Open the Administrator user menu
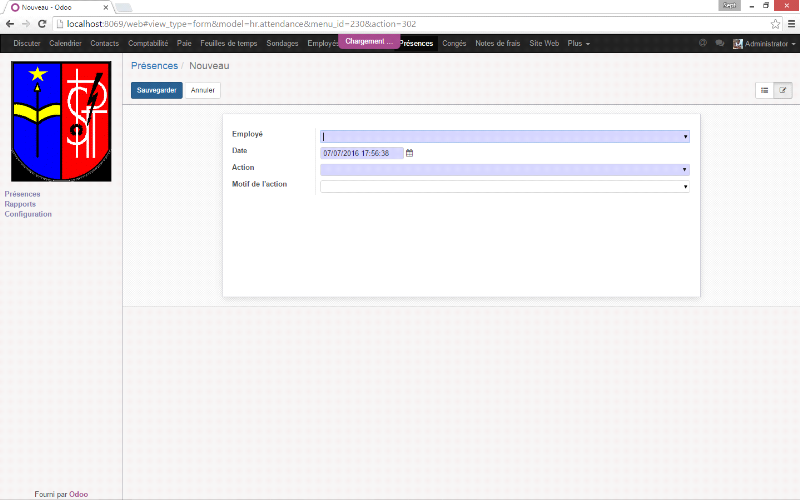This screenshot has width=800, height=500. (x=764, y=44)
